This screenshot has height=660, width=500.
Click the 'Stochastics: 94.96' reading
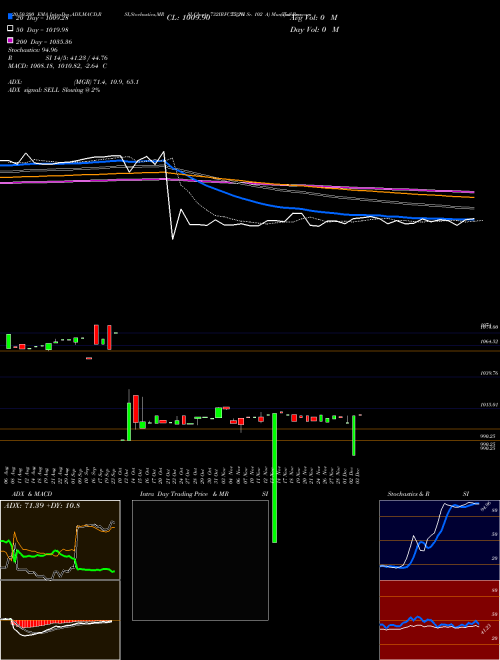(x=32, y=50)
